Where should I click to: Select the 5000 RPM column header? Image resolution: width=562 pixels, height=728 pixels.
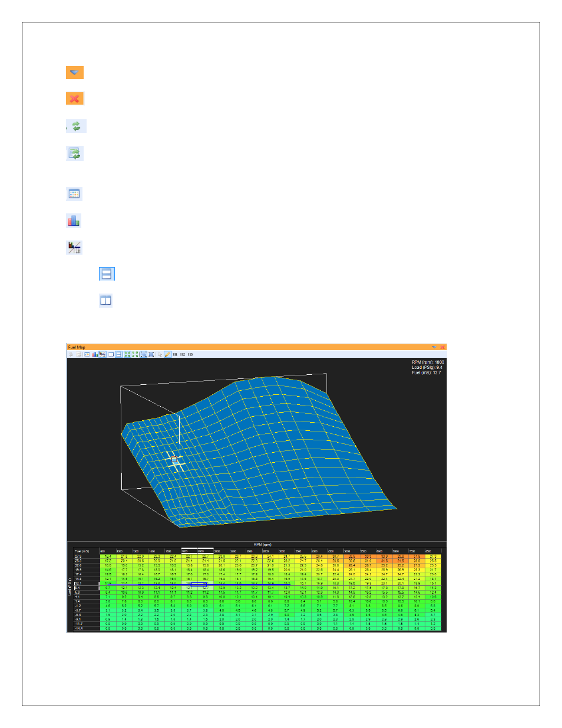[x=352, y=551]
